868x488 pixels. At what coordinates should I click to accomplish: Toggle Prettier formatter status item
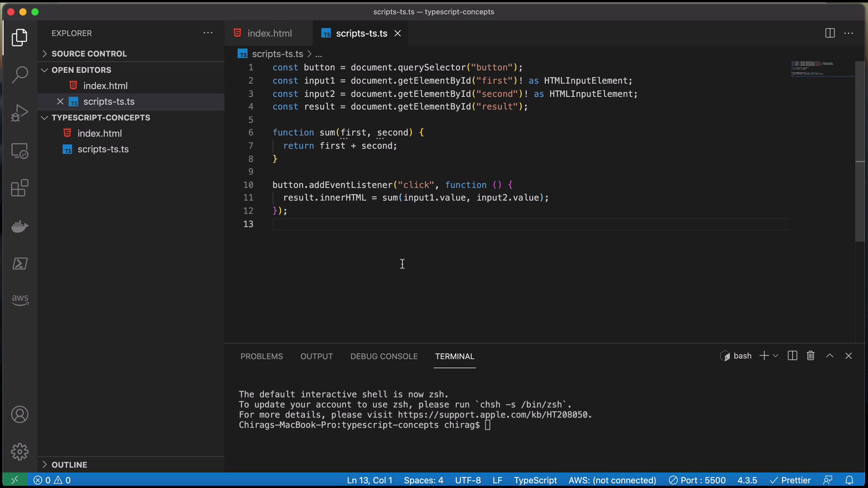(790, 480)
